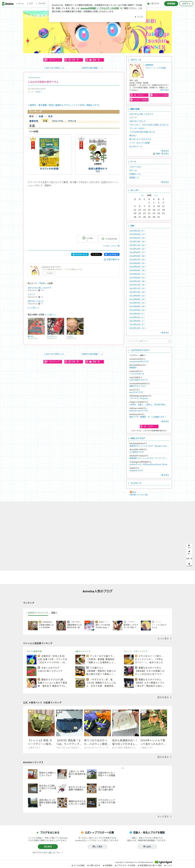Click the X ポスト share button

(96, 254)
